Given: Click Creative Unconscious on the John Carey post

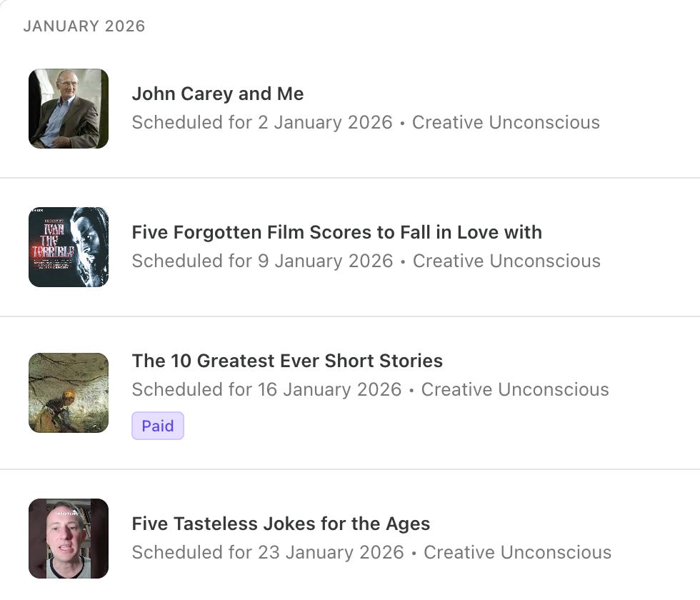Looking at the screenshot, I should click(x=509, y=122).
